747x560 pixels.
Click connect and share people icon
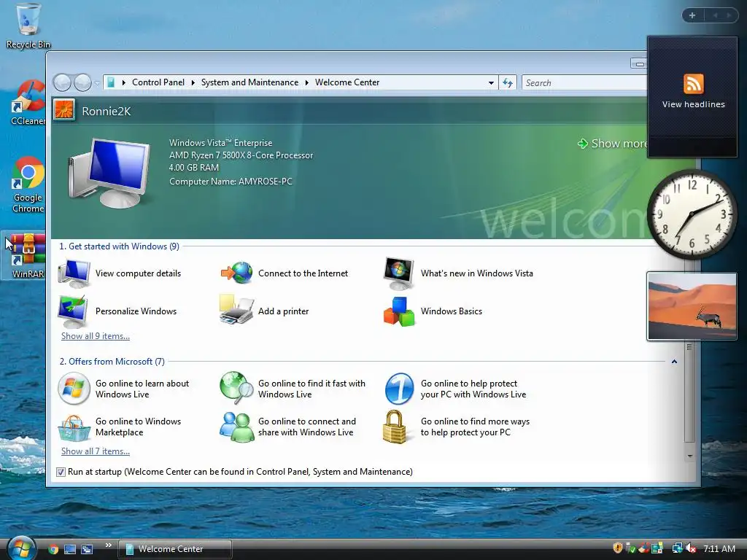(237, 427)
